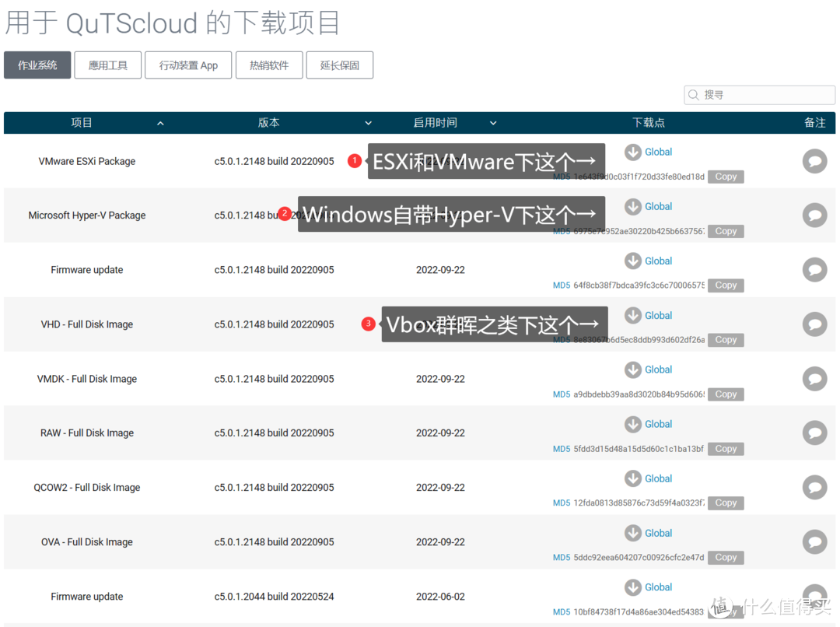Copy the MD5 for OVA Full Disk Image
Viewport: 840px width, 627px height.
coord(726,557)
